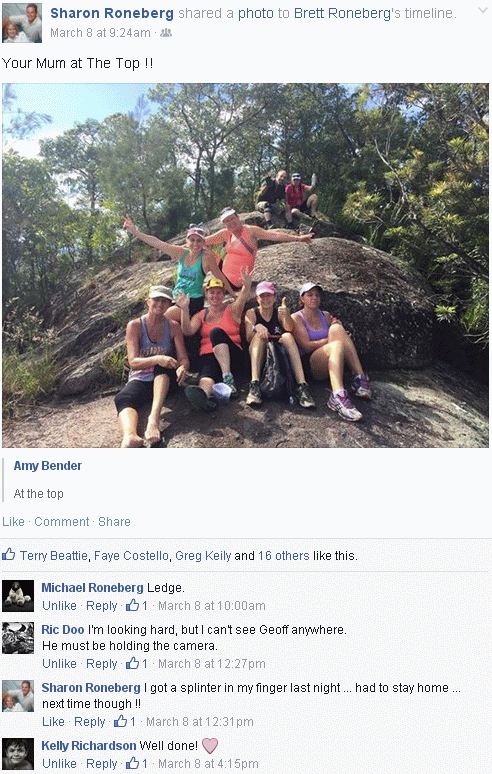Like Sharon Roneberg's splinter comment
This screenshot has width=492, height=774.
53,722
